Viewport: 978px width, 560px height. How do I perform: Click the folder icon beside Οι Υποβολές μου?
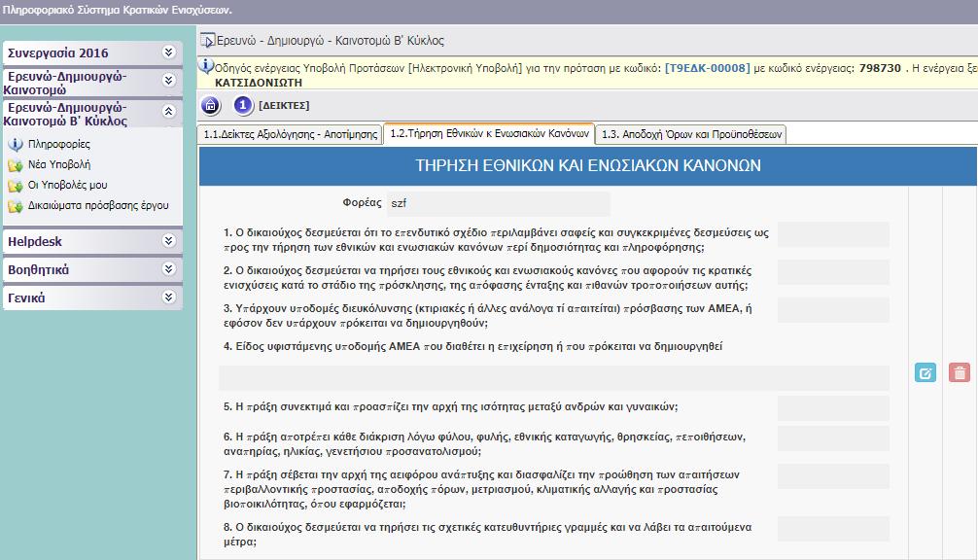pyautogui.click(x=15, y=186)
